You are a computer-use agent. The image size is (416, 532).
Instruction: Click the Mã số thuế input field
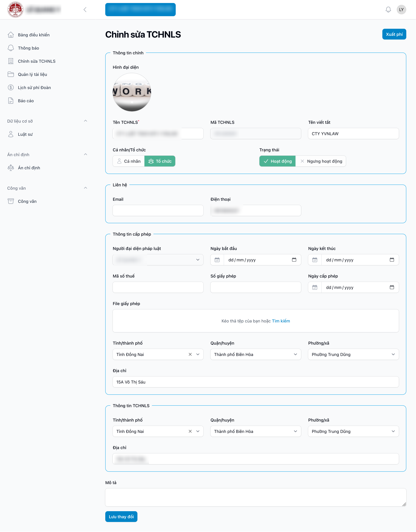point(158,287)
